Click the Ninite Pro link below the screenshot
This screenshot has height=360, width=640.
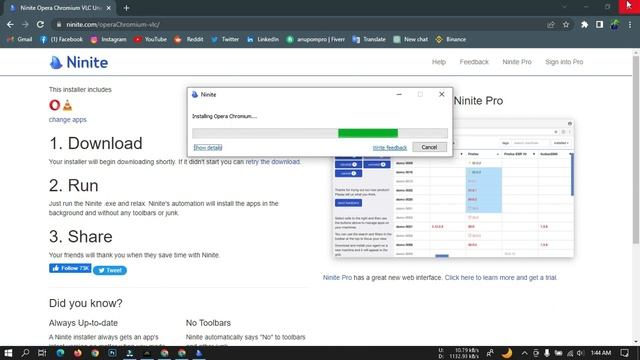(337, 278)
